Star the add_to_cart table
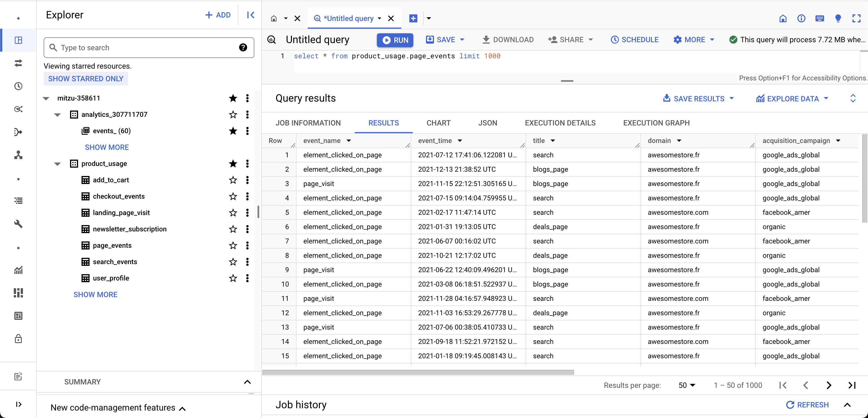 click(233, 180)
